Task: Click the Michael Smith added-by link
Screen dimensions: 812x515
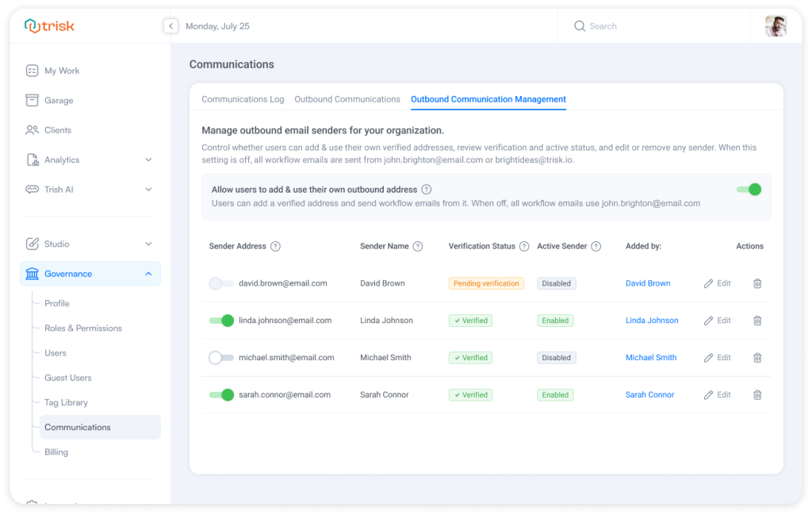Action: pyautogui.click(x=651, y=357)
